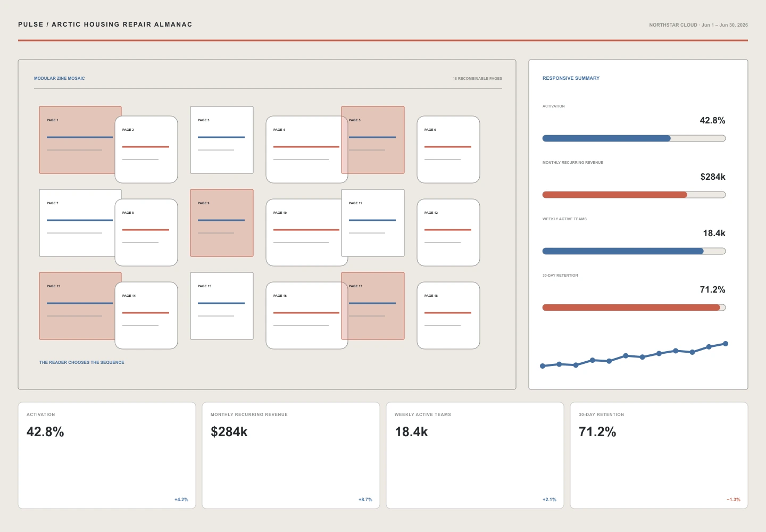Click the $284k value in Responsive Summary

[713, 177]
